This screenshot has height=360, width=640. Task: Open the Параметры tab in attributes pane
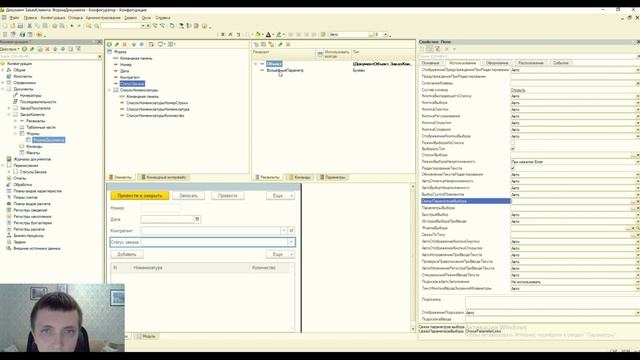click(x=333, y=177)
